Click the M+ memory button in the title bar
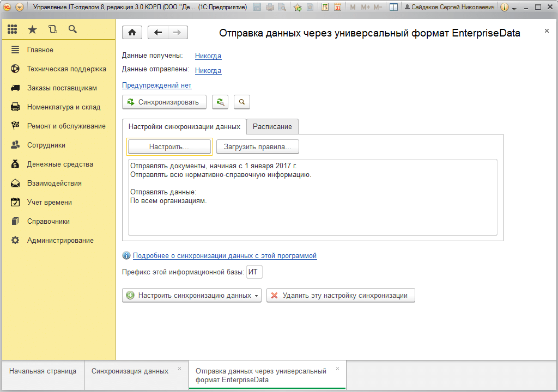The height and width of the screenshot is (392, 558). 366,7
